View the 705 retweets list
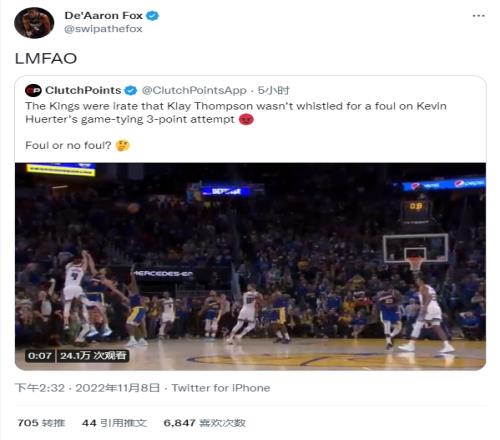The height and width of the screenshot is (440, 500). pyautogui.click(x=41, y=423)
